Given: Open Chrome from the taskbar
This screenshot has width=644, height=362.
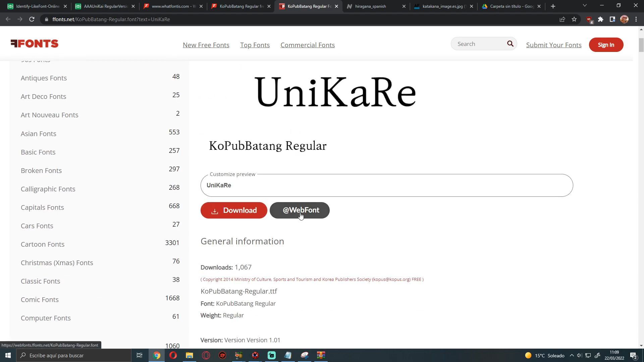Looking at the screenshot, I should tap(157, 355).
